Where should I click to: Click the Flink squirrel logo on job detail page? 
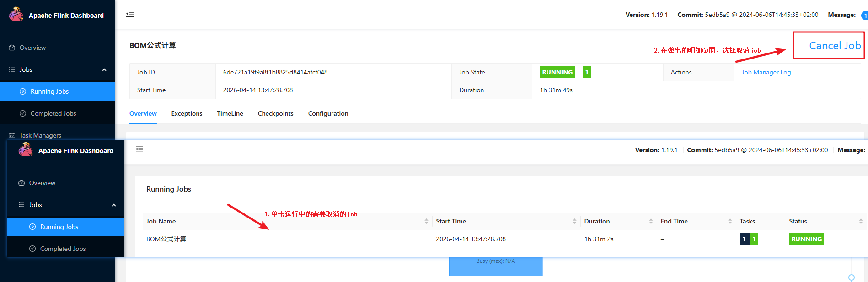point(16,14)
